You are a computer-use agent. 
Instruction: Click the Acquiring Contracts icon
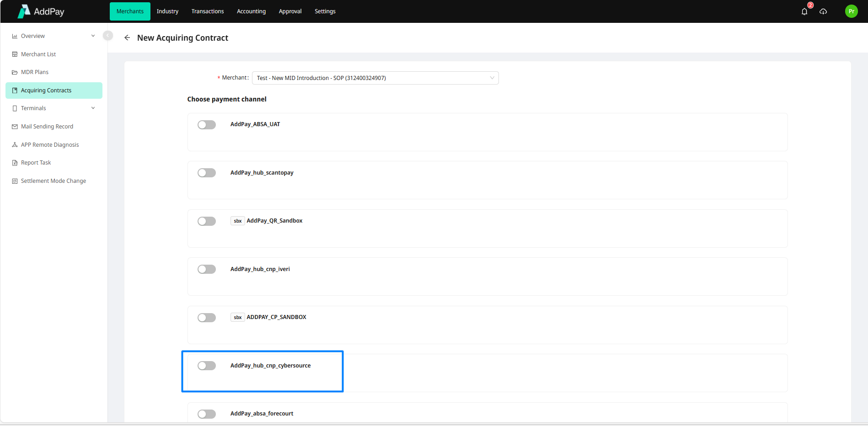click(x=15, y=91)
